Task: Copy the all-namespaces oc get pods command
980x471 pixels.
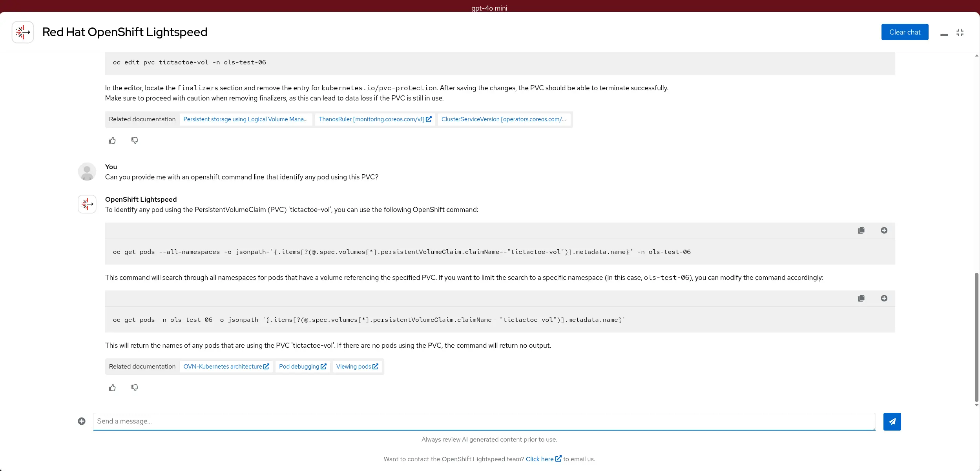Action: click(861, 230)
